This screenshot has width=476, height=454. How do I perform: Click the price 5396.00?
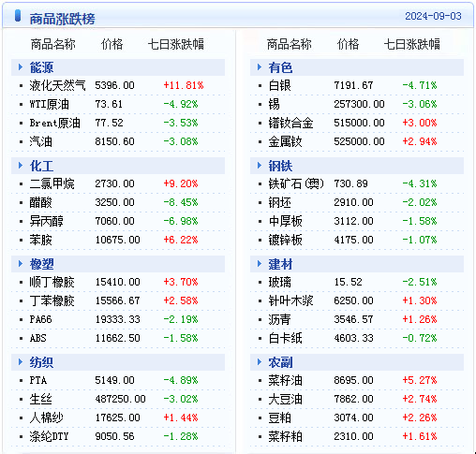pyautogui.click(x=114, y=85)
